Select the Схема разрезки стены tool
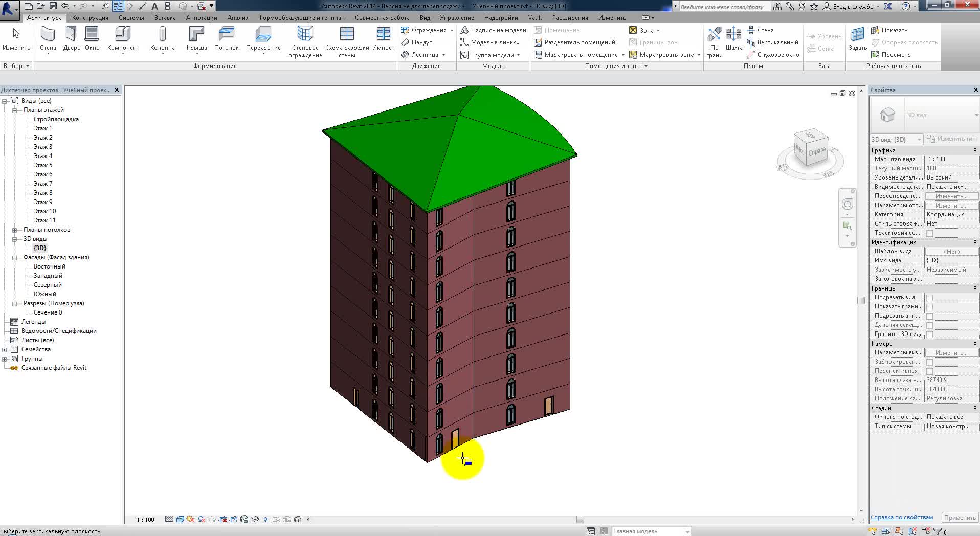The image size is (980, 536). point(347,42)
